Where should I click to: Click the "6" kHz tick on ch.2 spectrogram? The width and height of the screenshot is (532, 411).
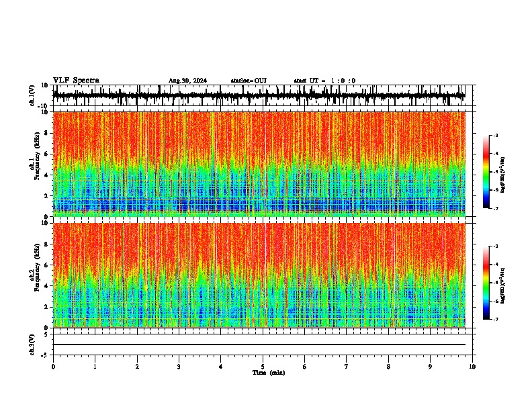(x=46, y=265)
